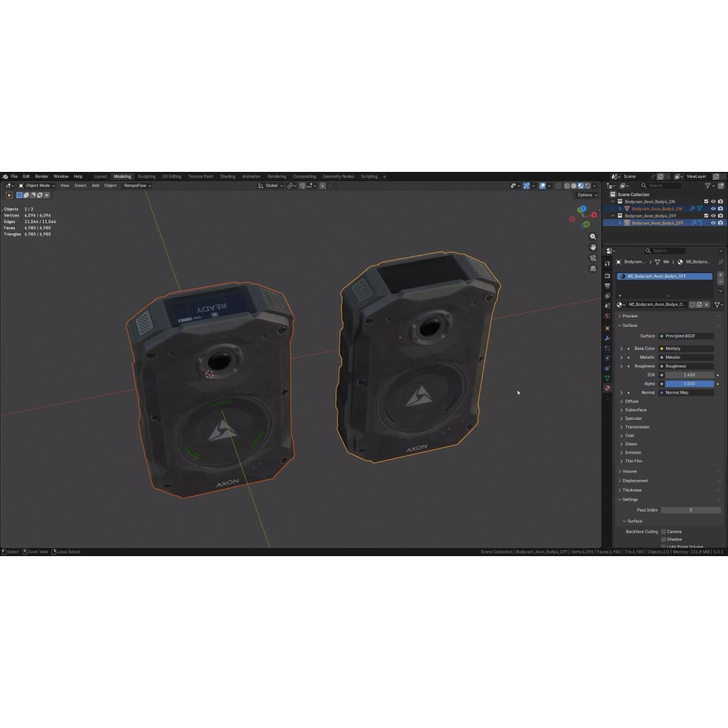
Task: Open the RetopoFlow dropdown menu
Action: [138, 186]
